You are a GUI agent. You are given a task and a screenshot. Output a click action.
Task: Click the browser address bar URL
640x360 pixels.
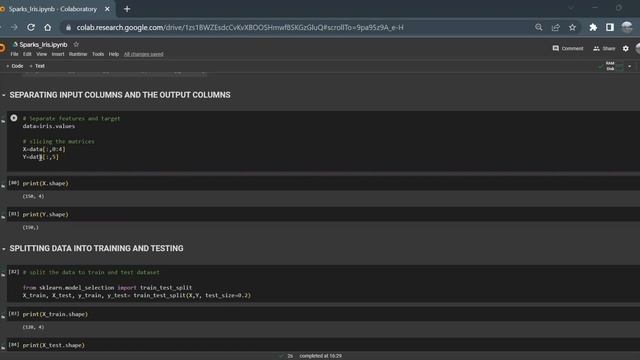point(240,27)
